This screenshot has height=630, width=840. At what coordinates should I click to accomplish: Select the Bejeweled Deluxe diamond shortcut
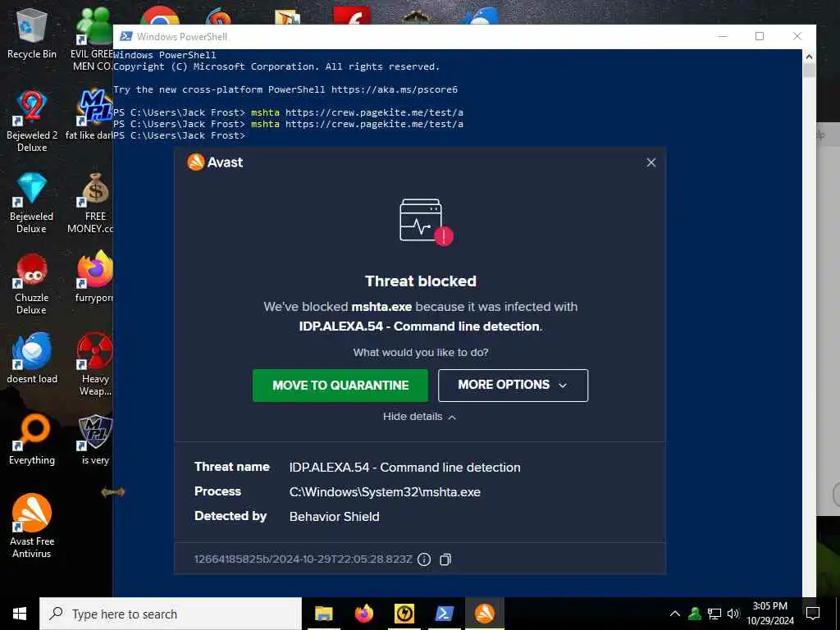[x=32, y=203]
